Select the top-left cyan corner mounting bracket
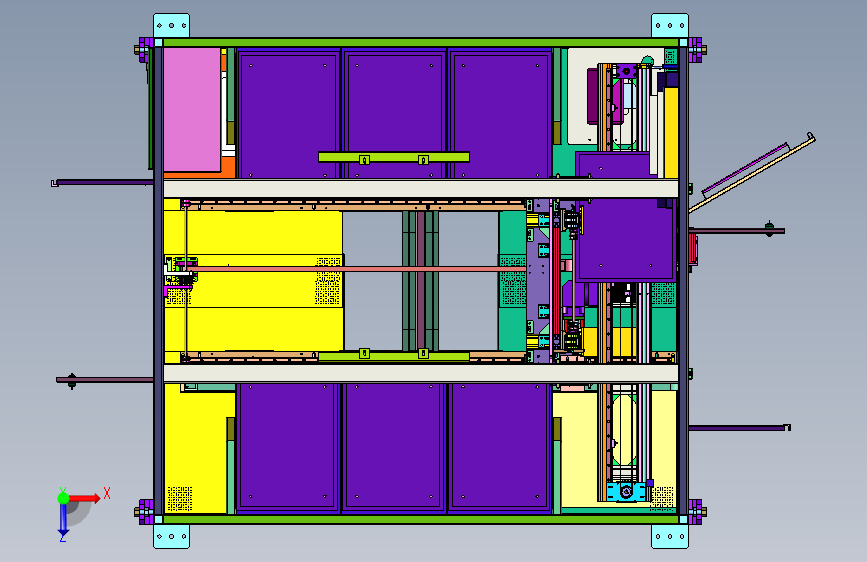The width and height of the screenshot is (867, 562). click(x=171, y=25)
